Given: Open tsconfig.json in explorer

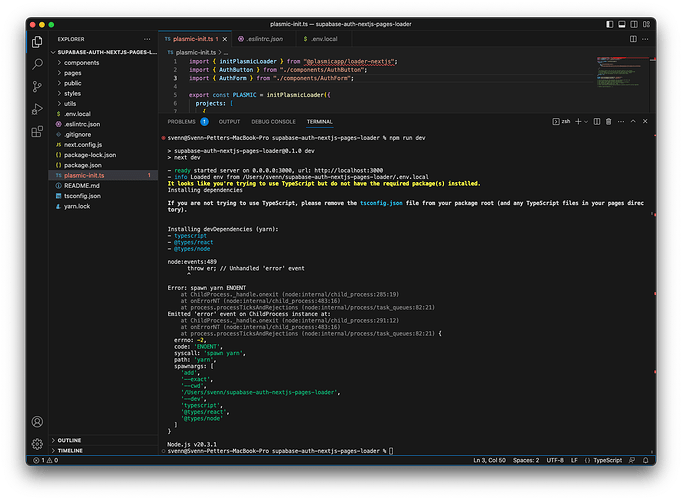Looking at the screenshot, I should [x=103, y=196].
